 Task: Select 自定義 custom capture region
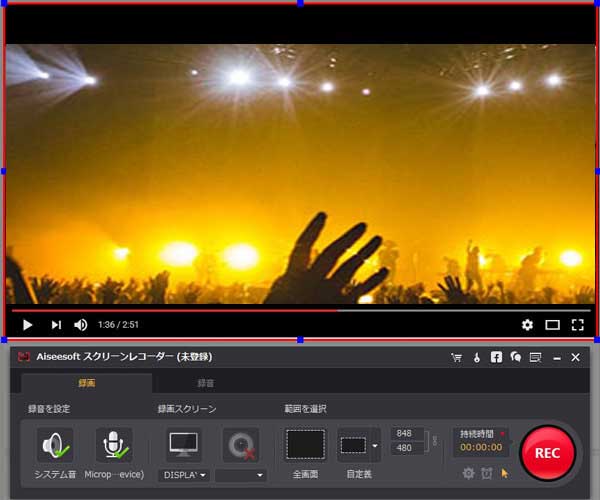click(x=353, y=445)
